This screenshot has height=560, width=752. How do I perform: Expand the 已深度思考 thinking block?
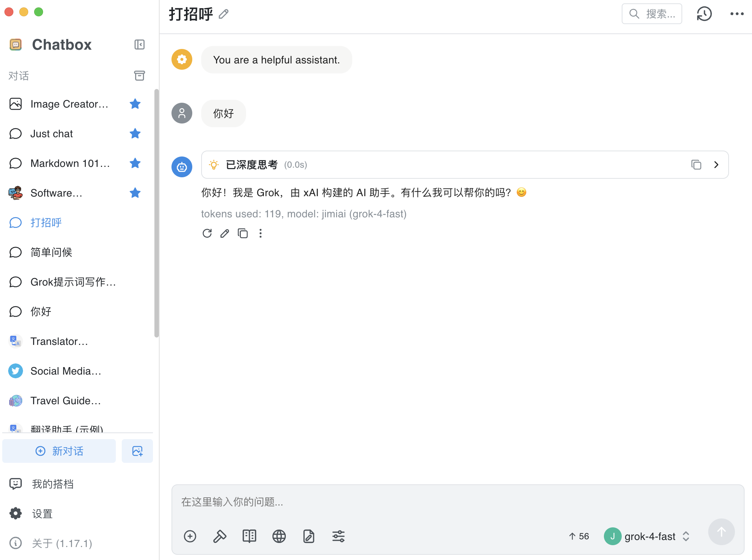[716, 165]
